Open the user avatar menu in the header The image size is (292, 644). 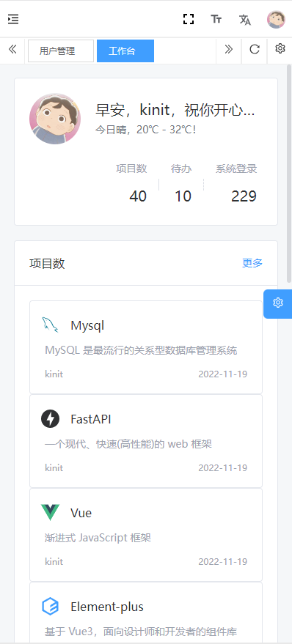tap(276, 19)
